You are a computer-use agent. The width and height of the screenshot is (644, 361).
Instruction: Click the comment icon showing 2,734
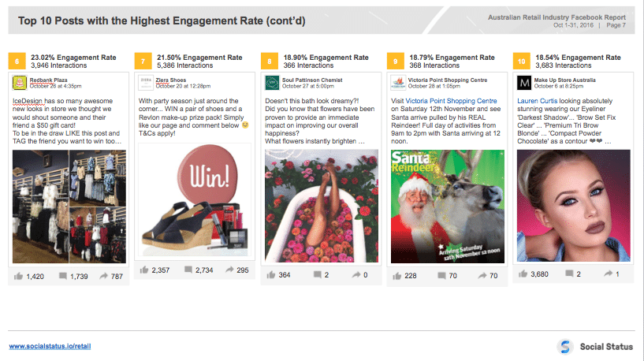(x=188, y=270)
